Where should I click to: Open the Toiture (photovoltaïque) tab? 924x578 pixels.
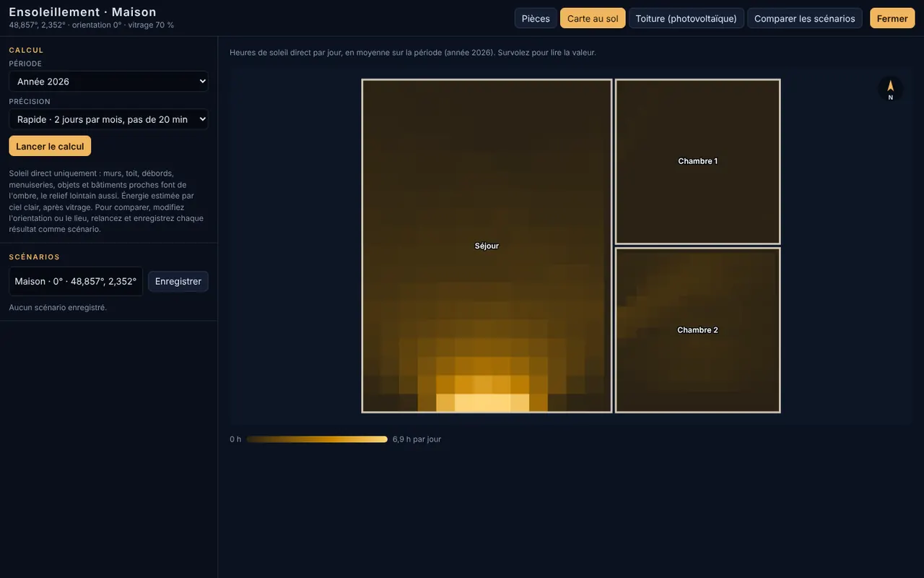pyautogui.click(x=687, y=18)
